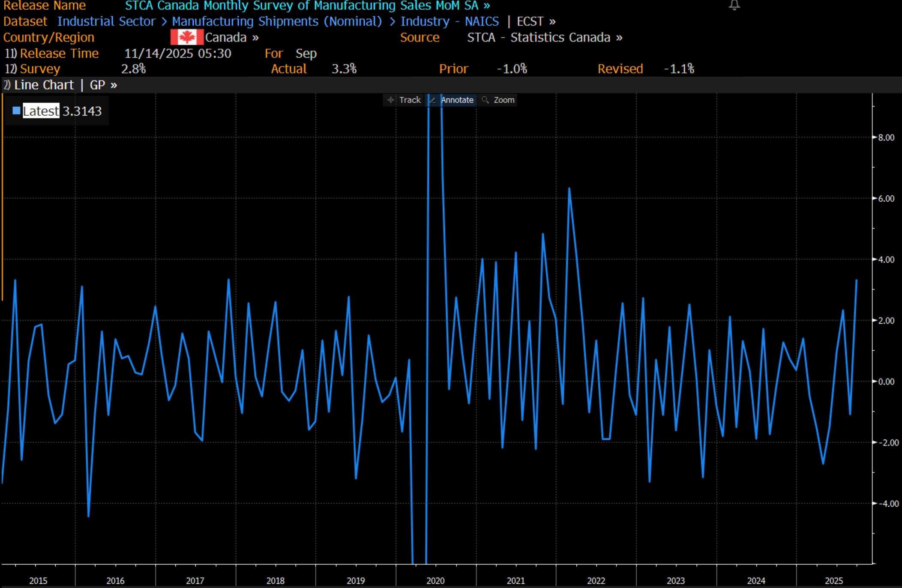Screen dimensions: 902x588
Task: Activate Zoom mode via its label
Action: [503, 100]
